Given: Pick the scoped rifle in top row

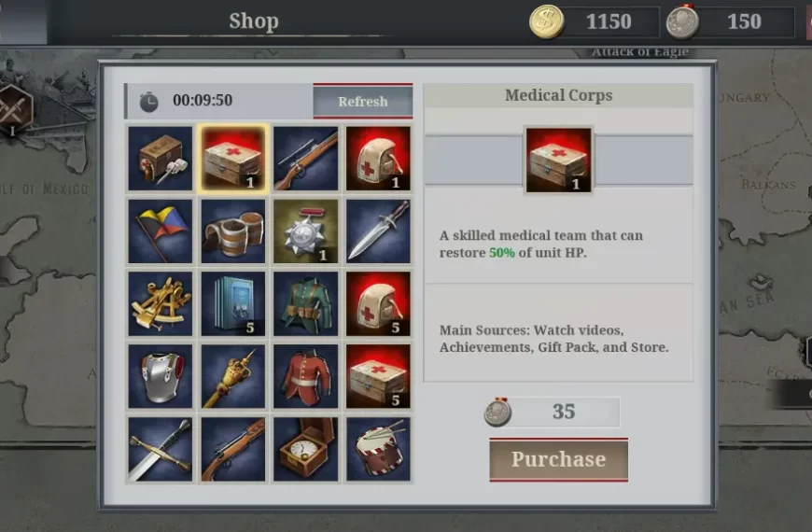Looking at the screenshot, I should [305, 159].
